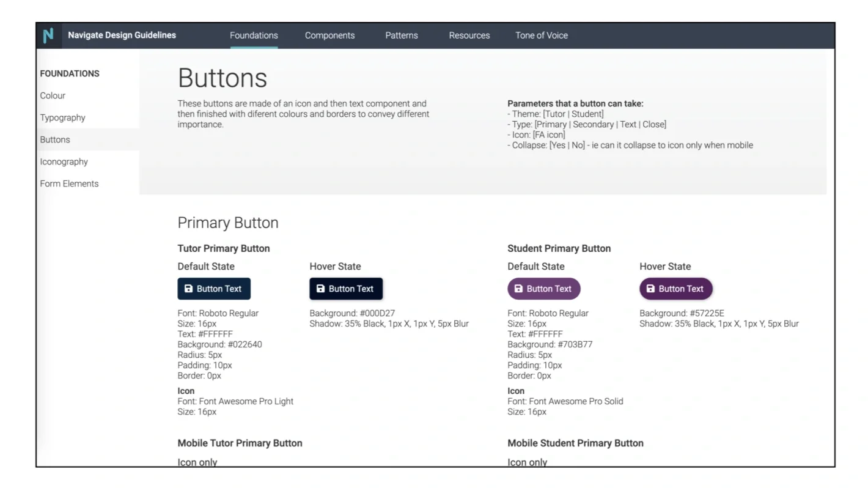This screenshot has width=868, height=488.
Task: Go to the Patterns tab
Action: (402, 35)
